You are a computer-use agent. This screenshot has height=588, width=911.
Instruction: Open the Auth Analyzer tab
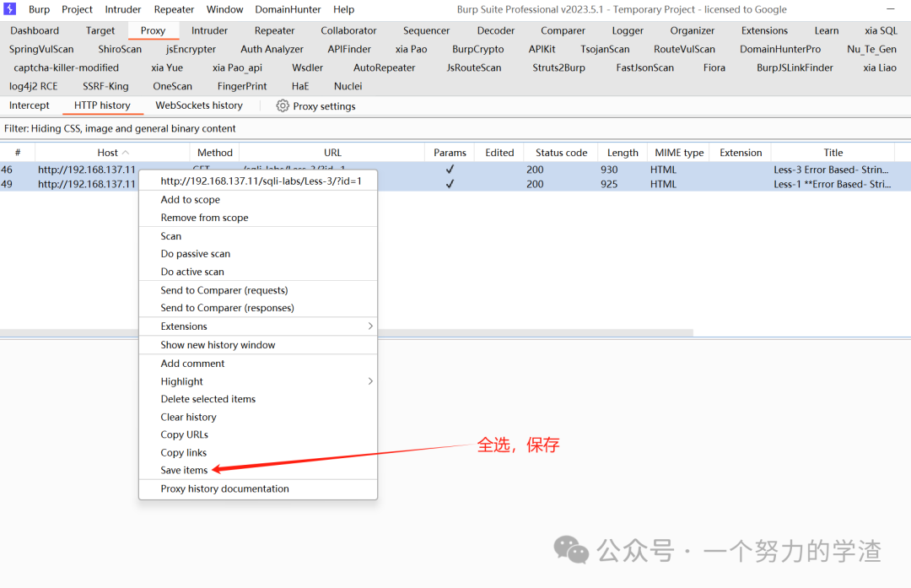tap(272, 50)
